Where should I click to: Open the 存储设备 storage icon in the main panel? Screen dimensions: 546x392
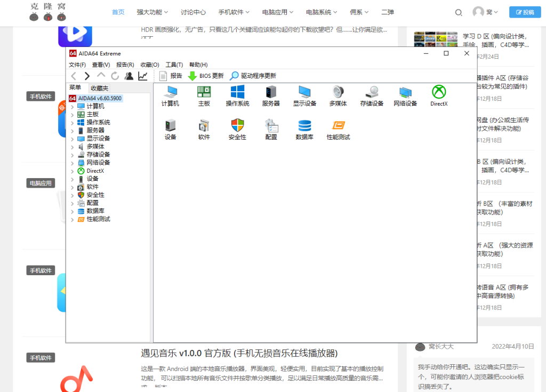(x=372, y=96)
